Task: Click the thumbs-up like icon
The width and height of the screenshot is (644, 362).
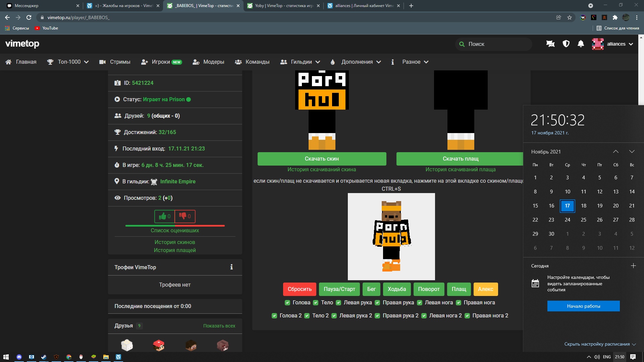Action: [x=163, y=216]
